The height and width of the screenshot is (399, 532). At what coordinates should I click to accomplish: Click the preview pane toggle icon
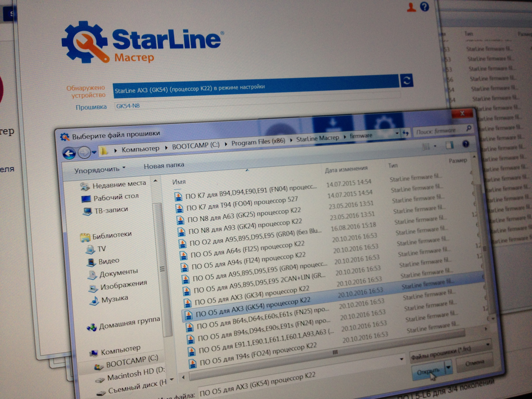[449, 145]
